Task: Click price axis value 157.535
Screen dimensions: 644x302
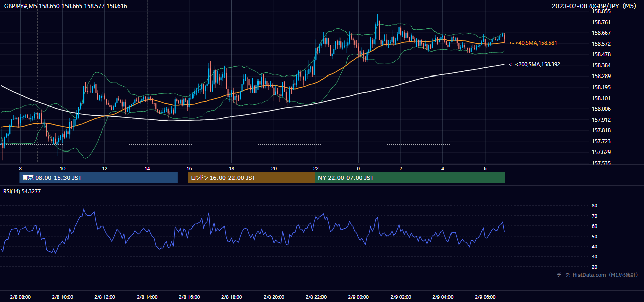Action: tap(601, 163)
